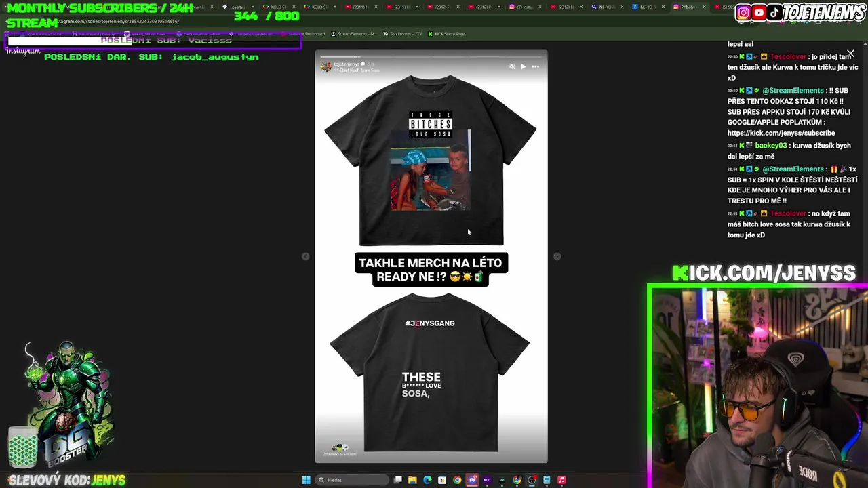Open Discord from the taskbar
This screenshot has height=488, width=868.
[x=472, y=480]
